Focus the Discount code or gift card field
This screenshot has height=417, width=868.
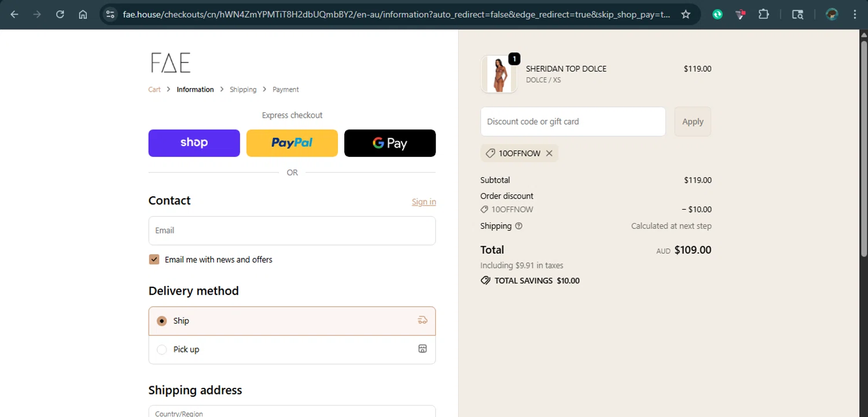pos(573,122)
